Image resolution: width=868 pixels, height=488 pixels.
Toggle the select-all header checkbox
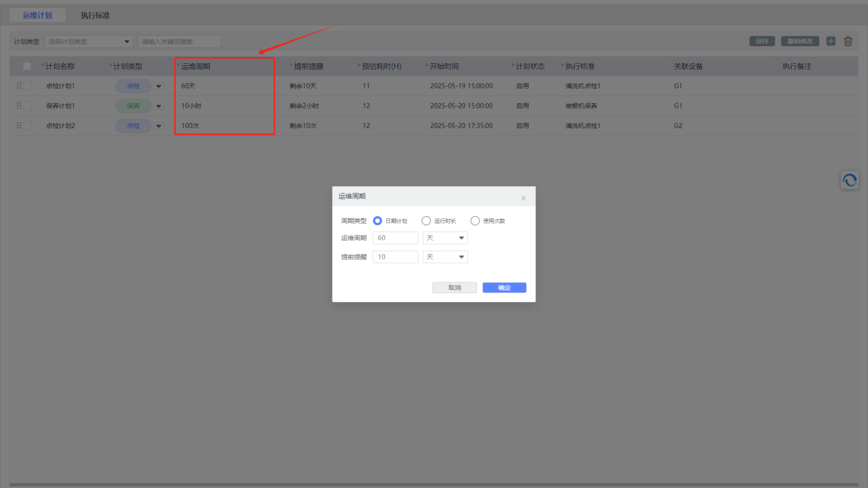pos(27,66)
